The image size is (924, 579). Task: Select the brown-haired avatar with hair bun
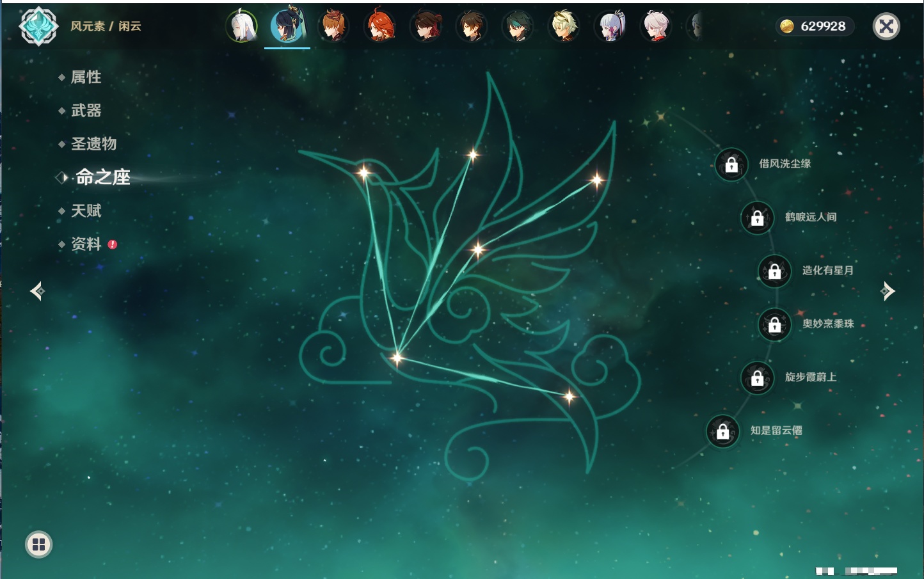[x=426, y=26]
